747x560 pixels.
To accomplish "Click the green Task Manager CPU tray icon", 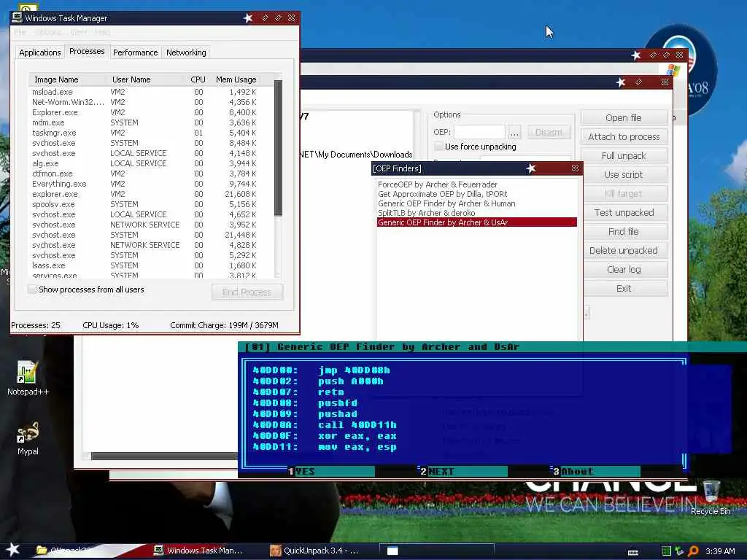I will click(x=667, y=551).
